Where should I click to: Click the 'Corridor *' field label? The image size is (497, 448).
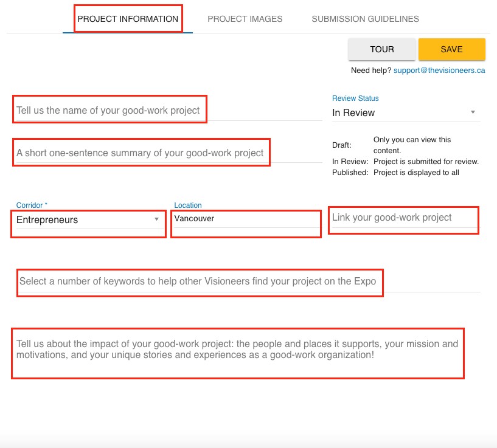click(x=32, y=205)
